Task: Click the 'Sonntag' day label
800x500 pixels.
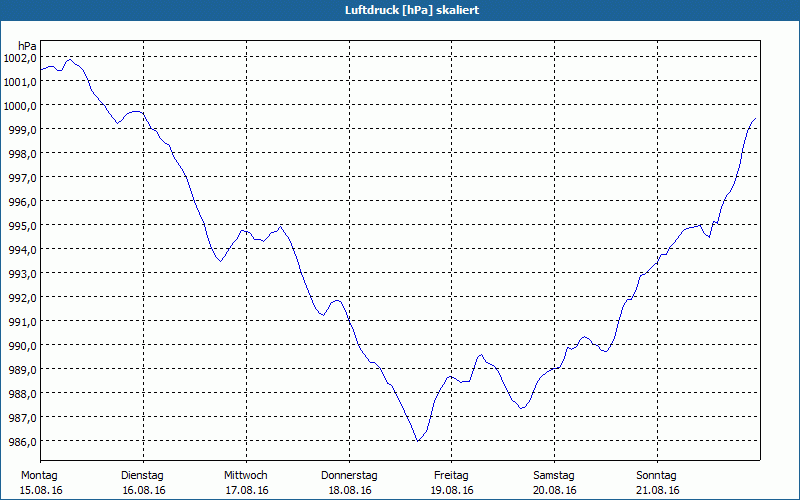Action: click(x=656, y=476)
